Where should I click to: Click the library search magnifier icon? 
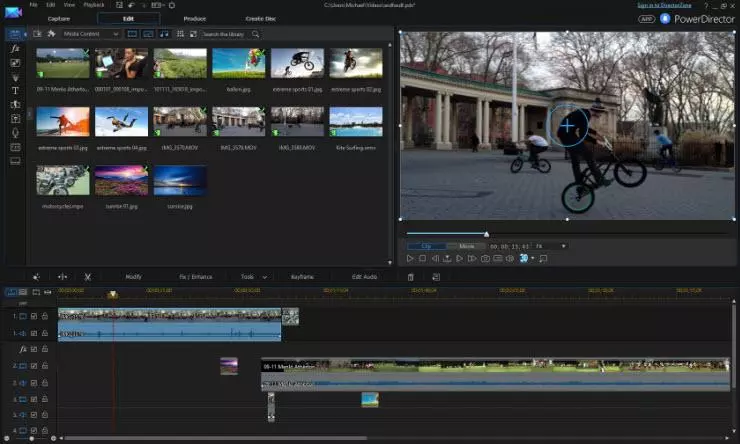click(x=256, y=34)
